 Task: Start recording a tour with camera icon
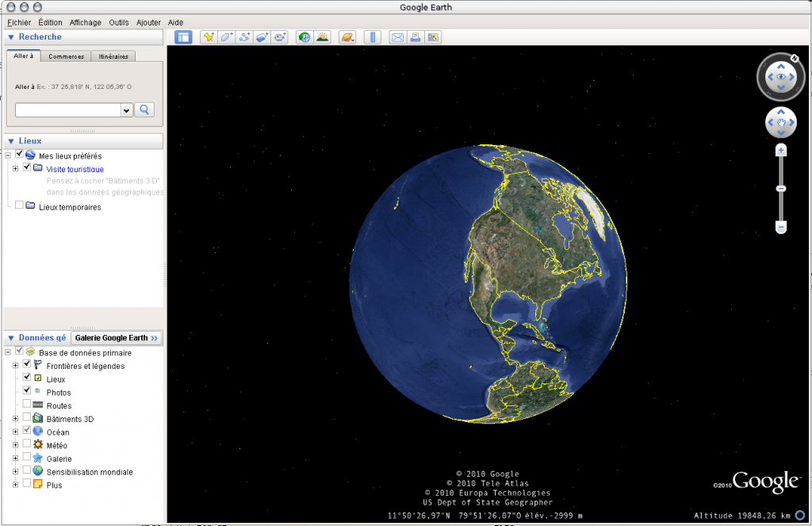click(280, 37)
